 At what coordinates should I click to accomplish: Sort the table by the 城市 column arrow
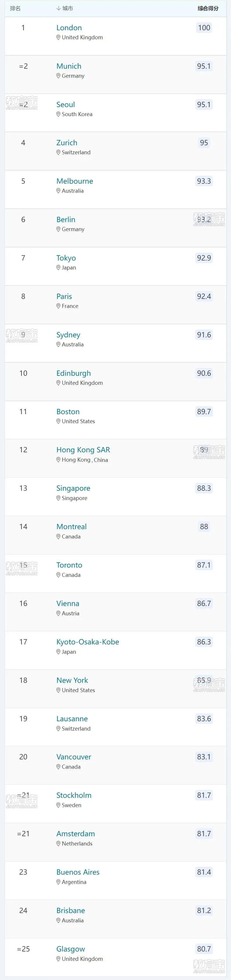(58, 8)
